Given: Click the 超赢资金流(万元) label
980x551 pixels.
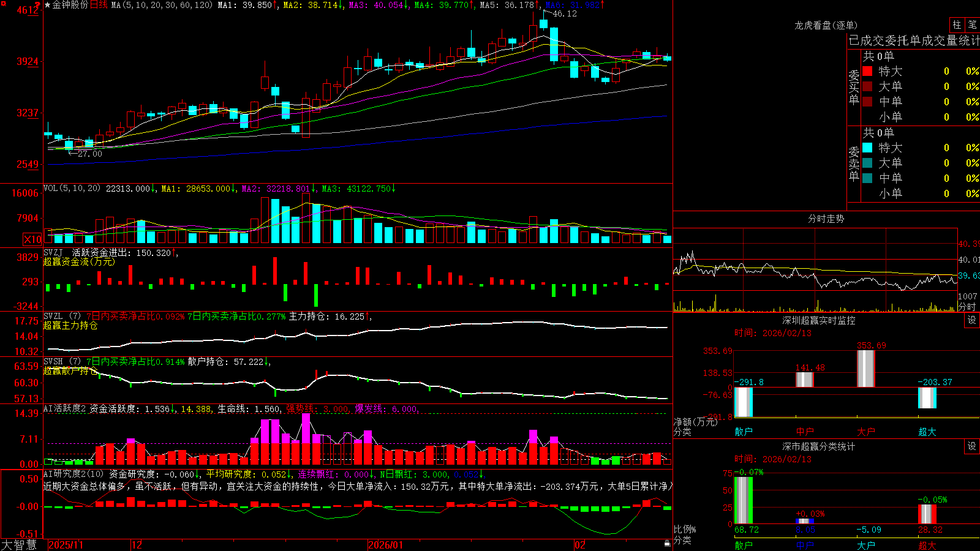Looking at the screenshot, I should click(79, 261).
